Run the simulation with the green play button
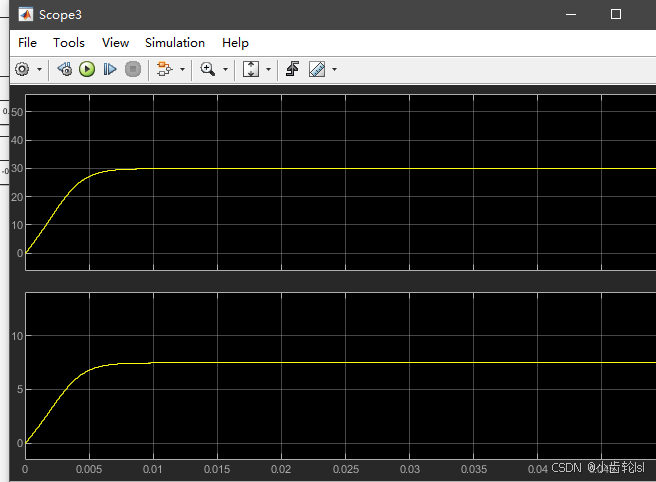Image resolution: width=656 pixels, height=482 pixels. tap(87, 69)
